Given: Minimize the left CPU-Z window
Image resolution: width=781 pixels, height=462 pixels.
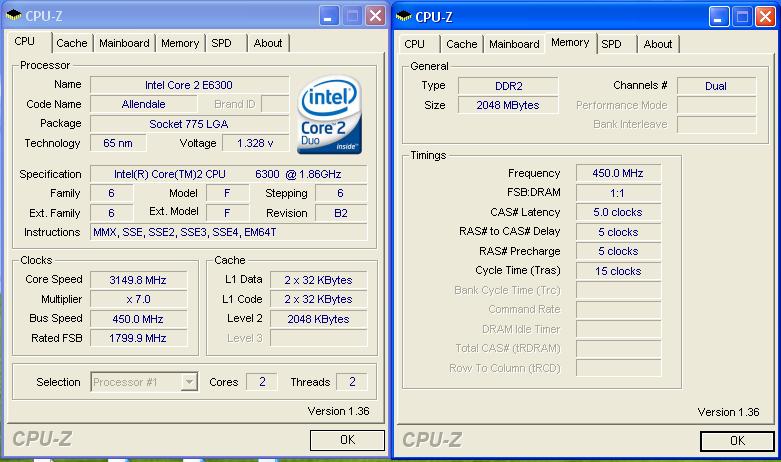Looking at the screenshot, I should point(328,16).
